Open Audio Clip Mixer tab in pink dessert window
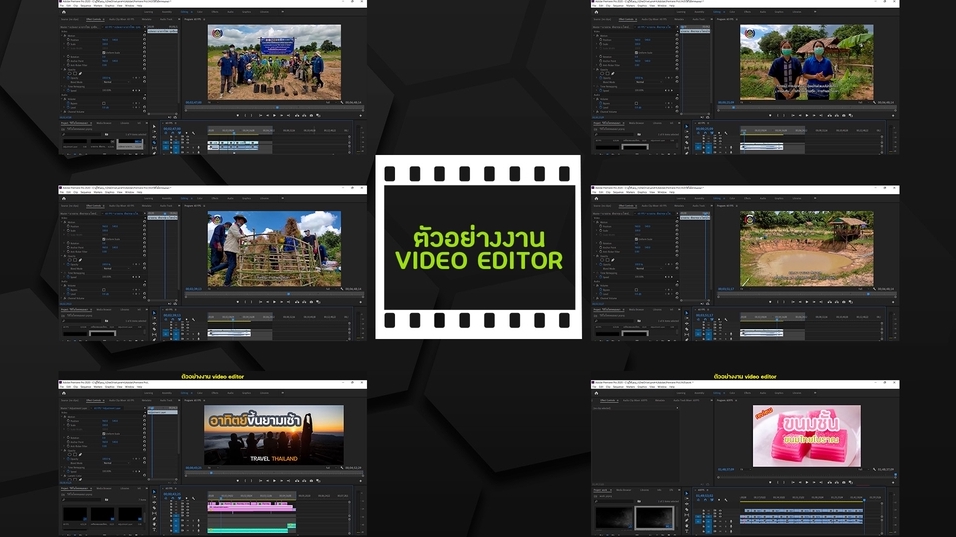This screenshot has width=956, height=537. [635, 400]
